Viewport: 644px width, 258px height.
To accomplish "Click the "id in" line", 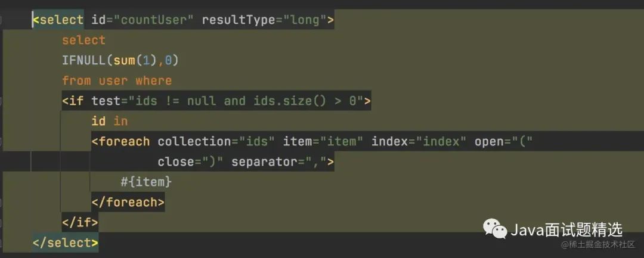I will click(110, 122).
